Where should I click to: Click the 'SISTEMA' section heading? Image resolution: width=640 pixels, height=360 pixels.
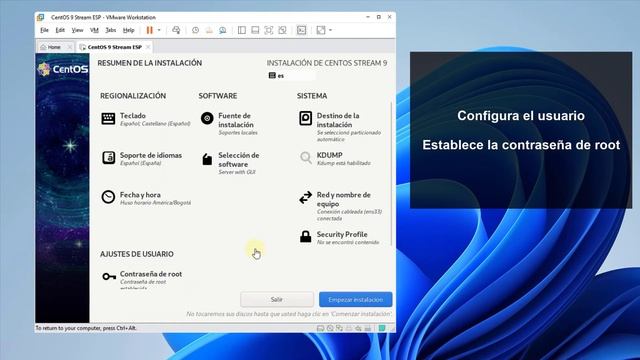312,96
